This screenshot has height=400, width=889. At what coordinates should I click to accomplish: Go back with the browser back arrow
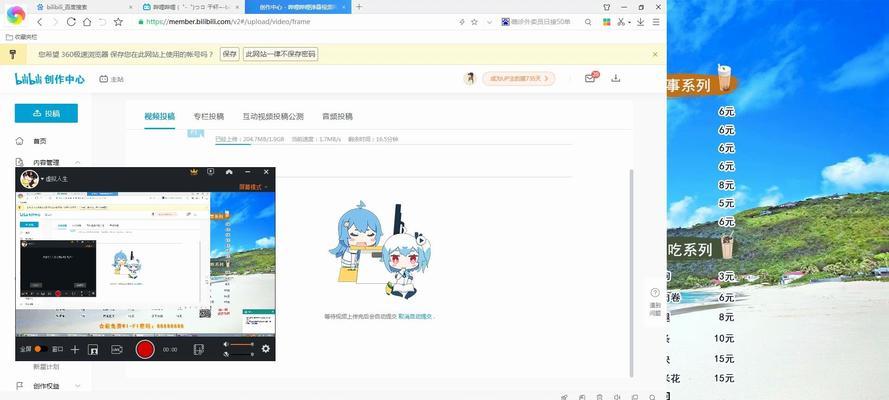[x=39, y=22]
